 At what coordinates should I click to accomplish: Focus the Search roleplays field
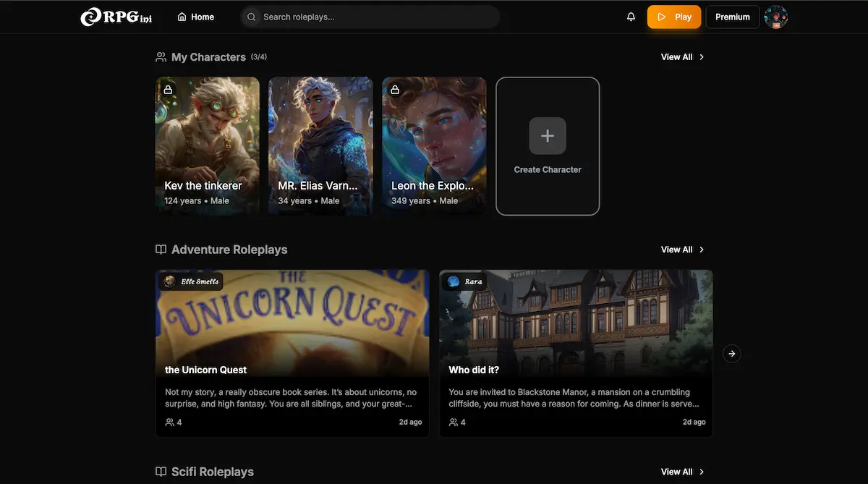click(376, 17)
